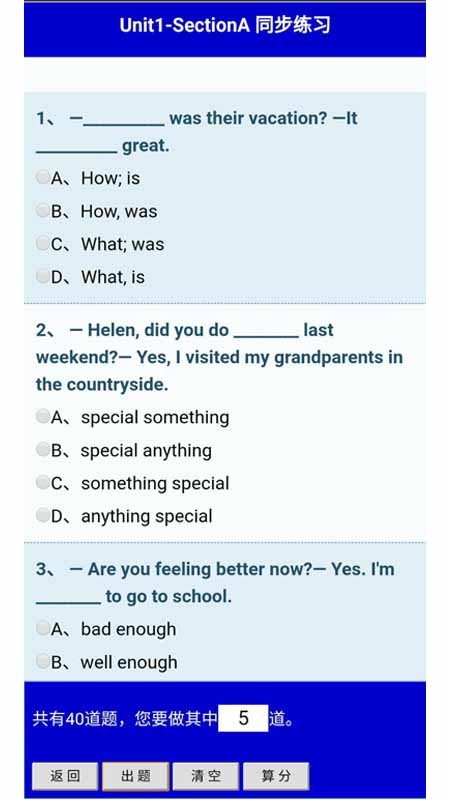Select option A 'How; is' for question 1
Screen dimensions: 450x800
pyautogui.click(x=43, y=178)
